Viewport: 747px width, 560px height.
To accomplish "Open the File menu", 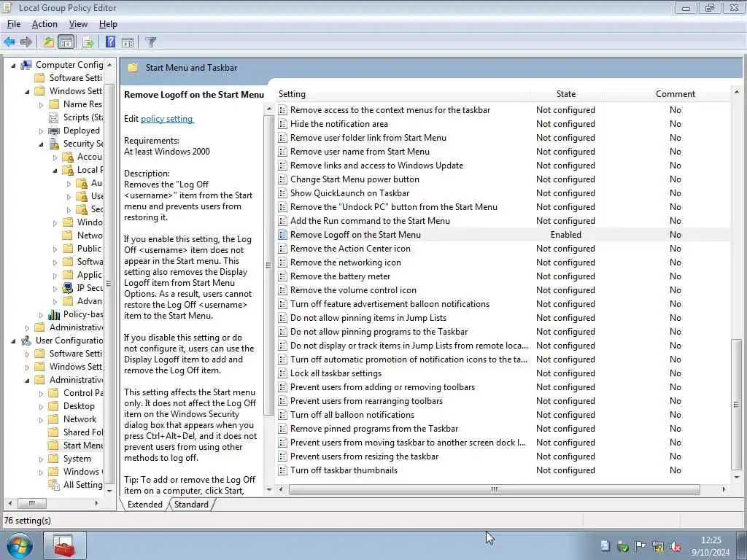I will 14,24.
